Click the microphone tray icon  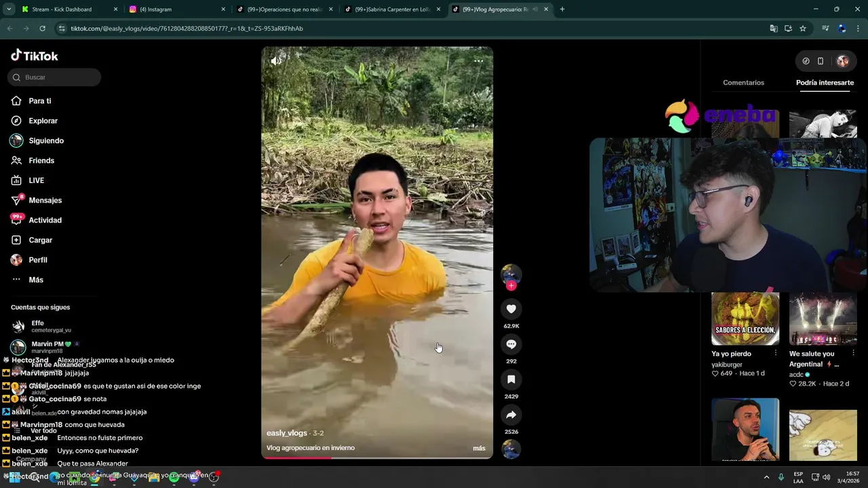[x=781, y=477]
